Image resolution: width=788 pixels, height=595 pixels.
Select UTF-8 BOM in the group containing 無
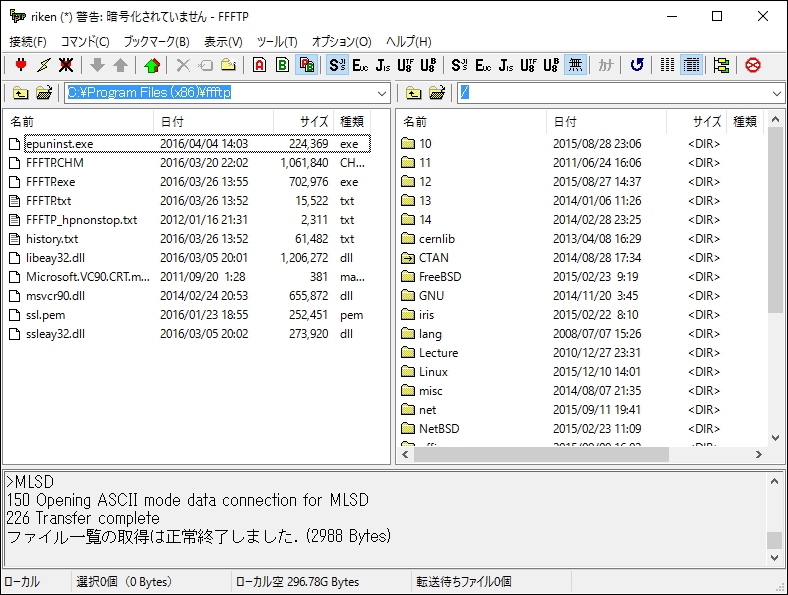pyautogui.click(x=551, y=65)
